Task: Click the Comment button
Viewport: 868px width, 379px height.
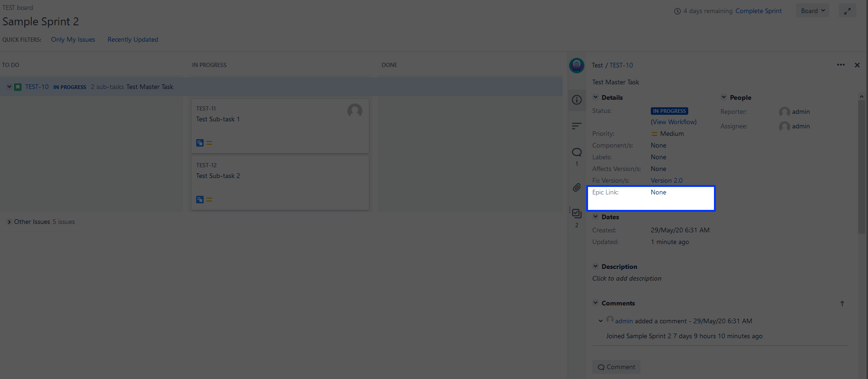Action: pos(616,367)
